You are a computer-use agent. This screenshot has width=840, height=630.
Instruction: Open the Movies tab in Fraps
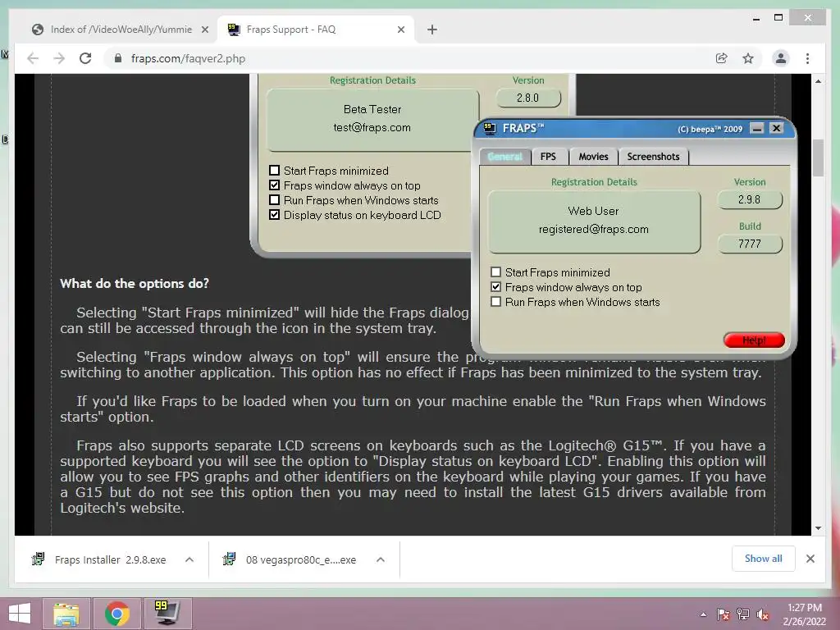tap(593, 157)
